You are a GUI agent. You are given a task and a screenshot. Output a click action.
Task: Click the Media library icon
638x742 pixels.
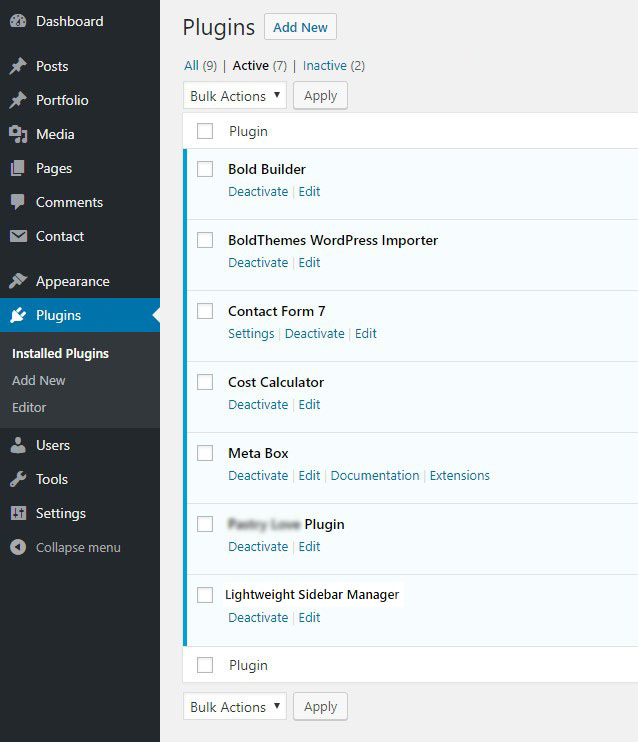(x=18, y=134)
